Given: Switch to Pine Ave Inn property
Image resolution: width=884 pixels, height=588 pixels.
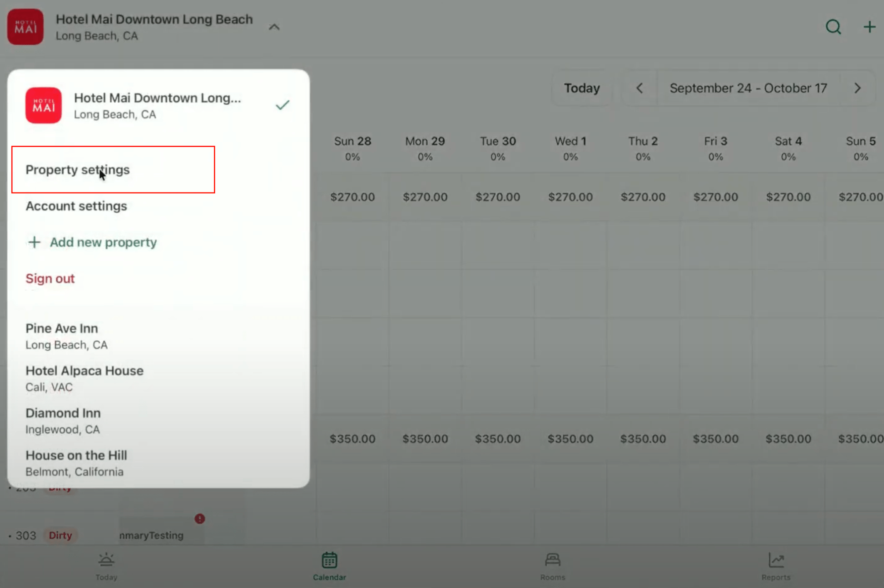Looking at the screenshot, I should (x=62, y=336).
